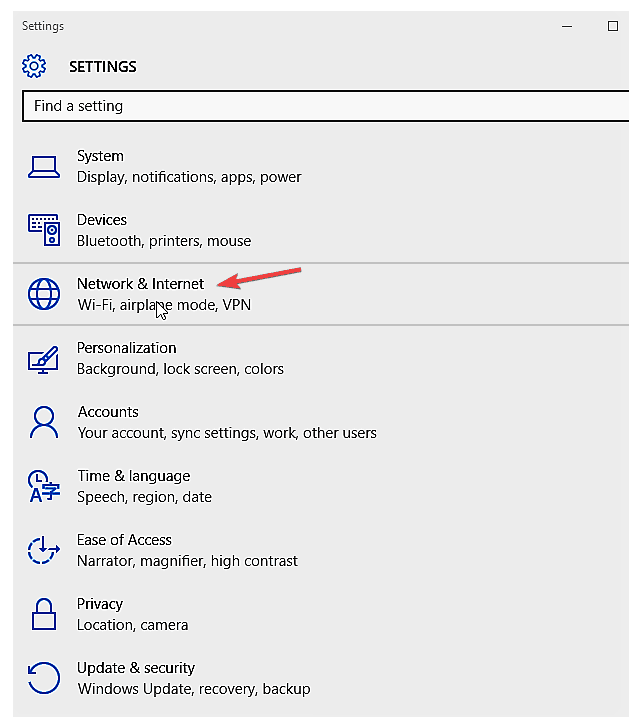
Task: Maximize the Settings window
Action: (613, 26)
